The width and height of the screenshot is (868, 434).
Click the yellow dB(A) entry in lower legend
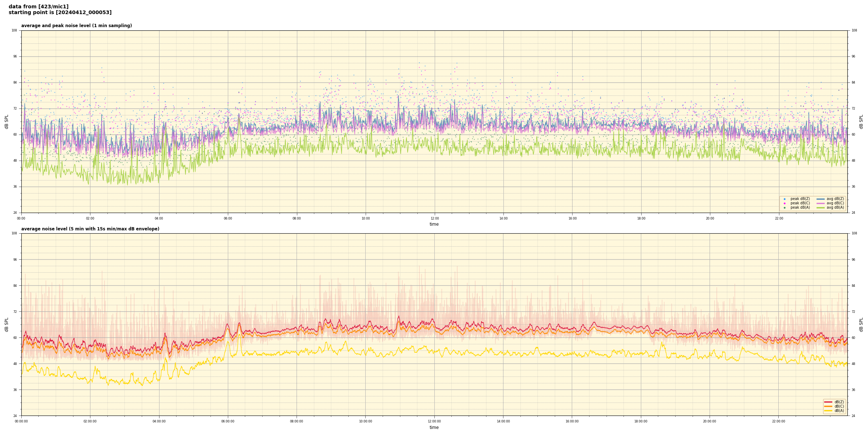pos(828,410)
